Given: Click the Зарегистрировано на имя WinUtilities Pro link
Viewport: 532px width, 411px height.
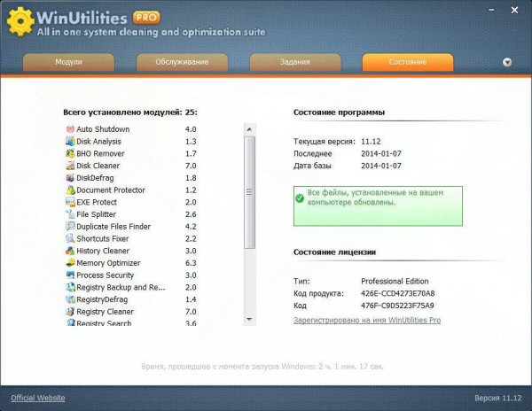Looking at the screenshot, I should click(x=367, y=320).
